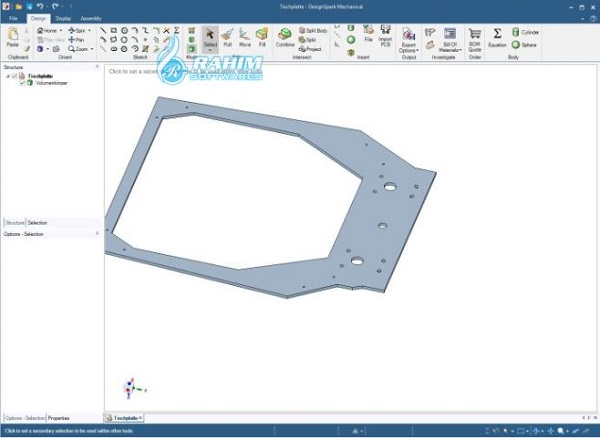Image resolution: width=600 pixels, height=438 pixels.
Task: Open the File menu
Action: pos(13,18)
